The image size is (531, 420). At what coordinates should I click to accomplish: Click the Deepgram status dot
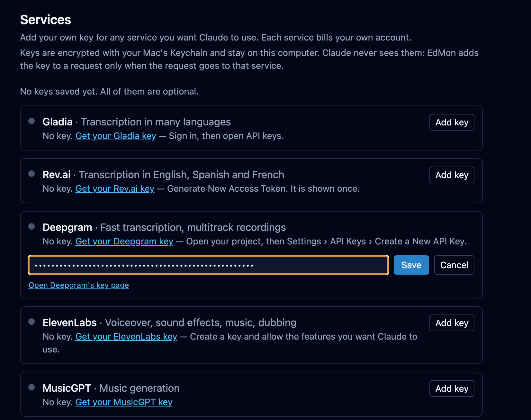pos(32,226)
